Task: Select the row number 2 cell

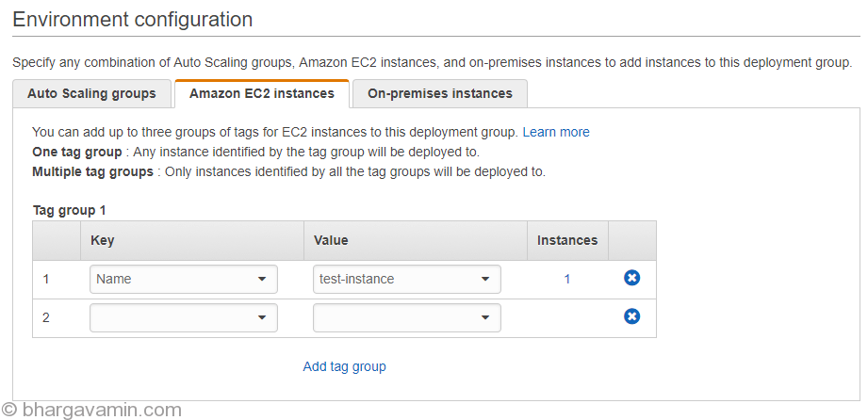Action: click(x=47, y=317)
